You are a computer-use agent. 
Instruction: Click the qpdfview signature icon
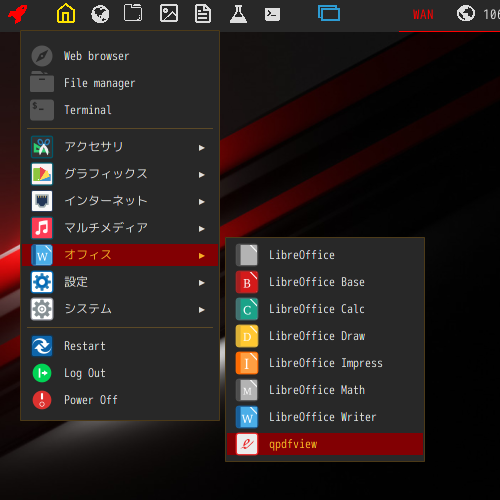tap(247, 444)
